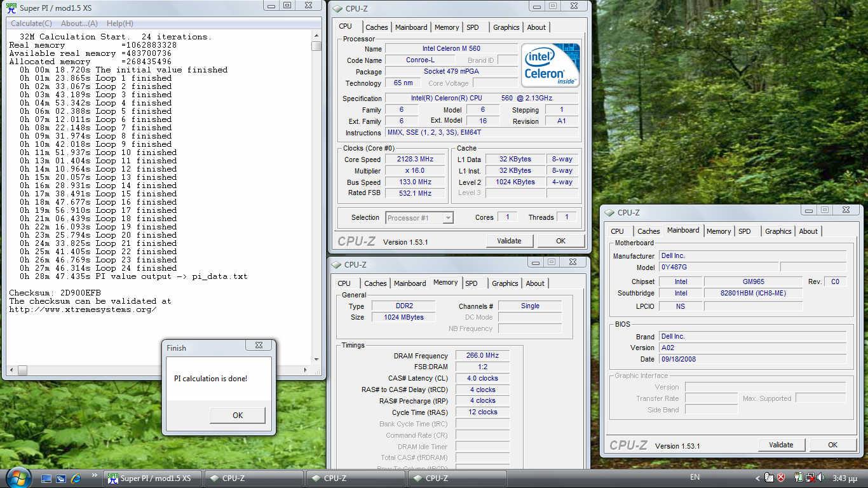This screenshot has height=488, width=868.
Task: Click Validate in the right Mainboard CPU-Z window
Action: tap(781, 445)
